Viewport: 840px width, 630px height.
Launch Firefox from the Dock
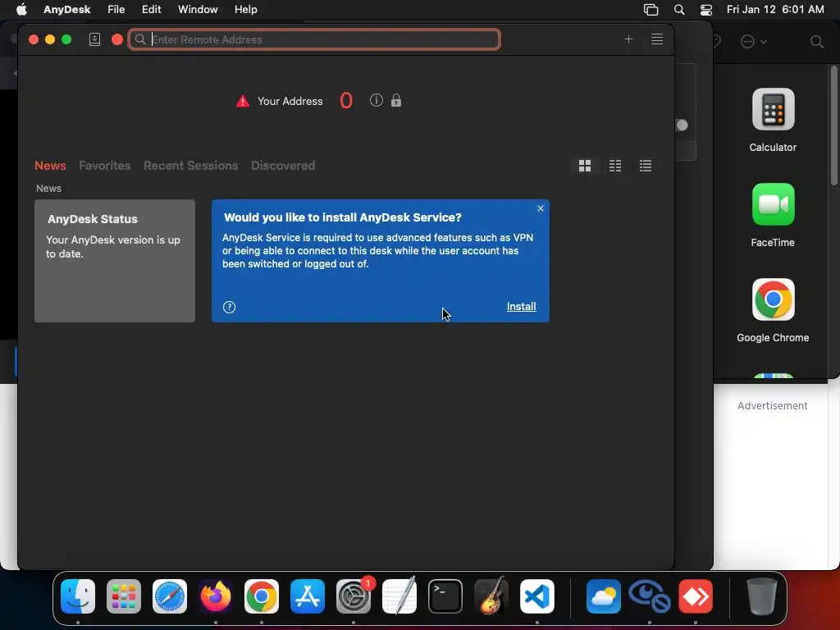click(x=216, y=596)
